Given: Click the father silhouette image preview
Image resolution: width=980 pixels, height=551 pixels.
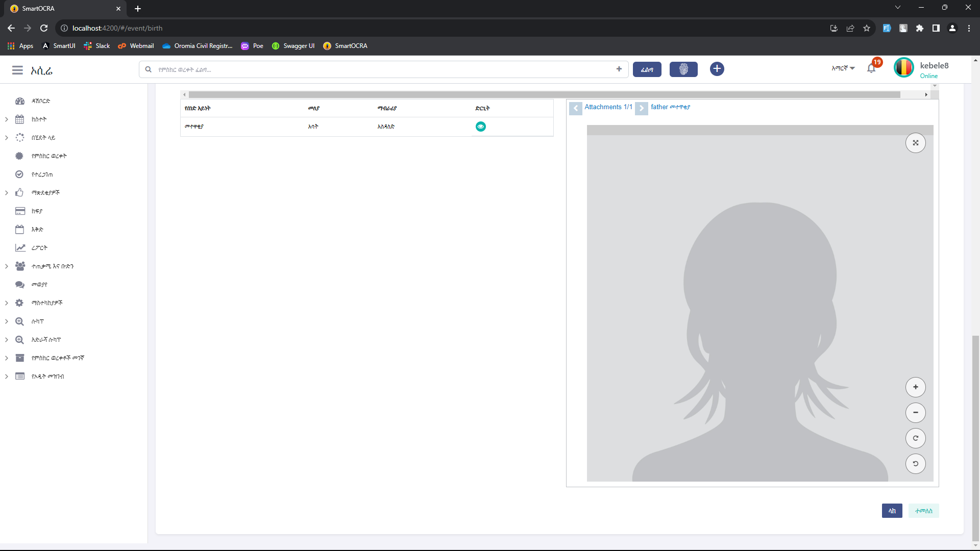Looking at the screenshot, I should (760, 303).
